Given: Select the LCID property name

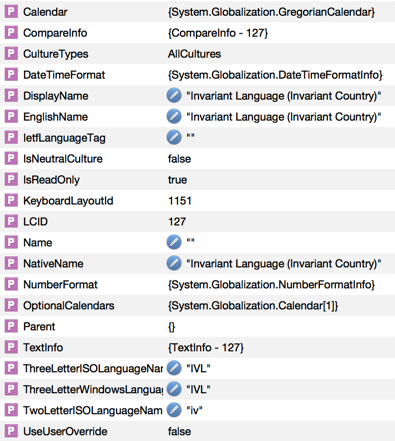Looking at the screenshot, I should (x=35, y=222).
